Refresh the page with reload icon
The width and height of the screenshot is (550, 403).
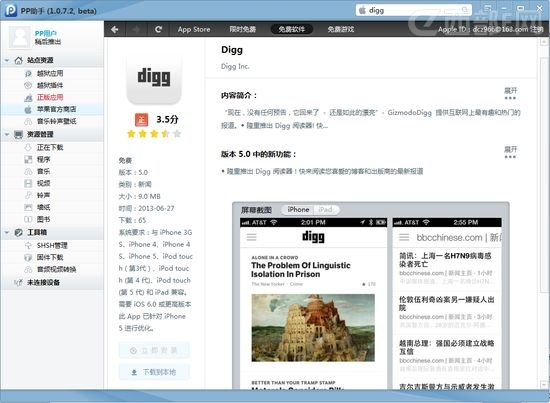[159, 29]
